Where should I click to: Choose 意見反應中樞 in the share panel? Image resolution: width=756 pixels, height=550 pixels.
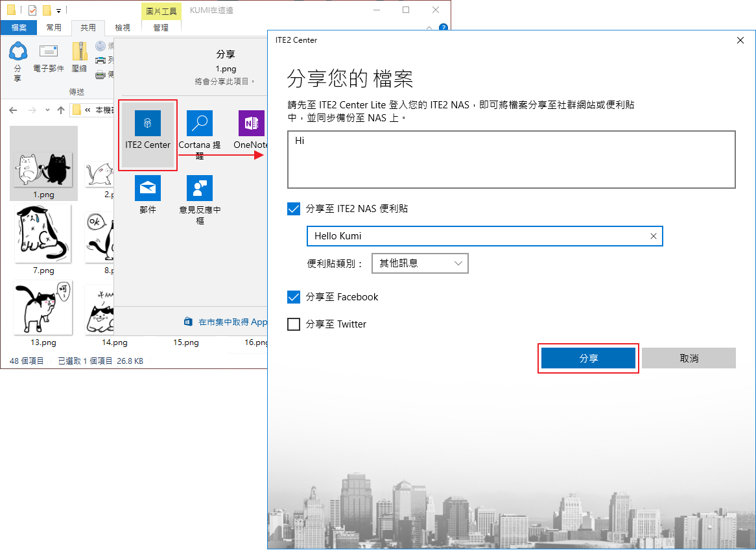click(x=200, y=200)
